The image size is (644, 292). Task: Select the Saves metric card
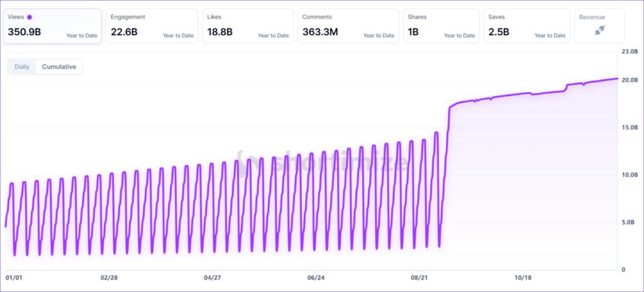[527, 26]
